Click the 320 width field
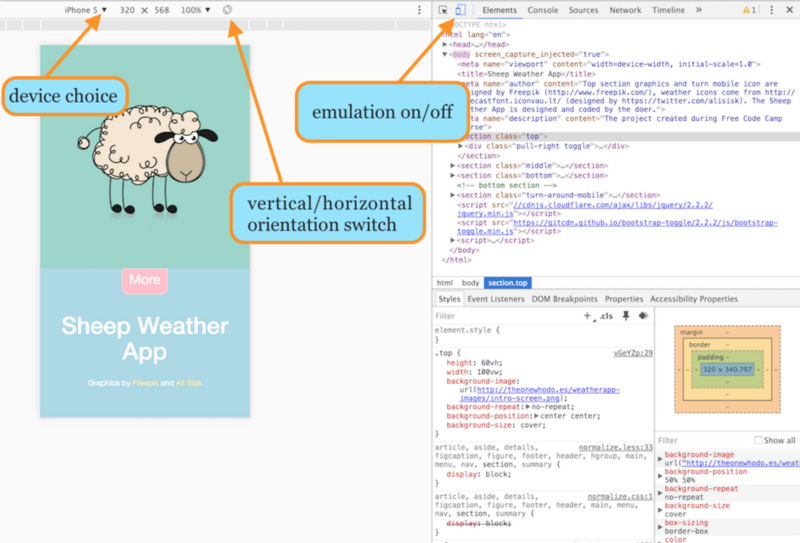Screen dimensions: 800x543 (127, 10)
